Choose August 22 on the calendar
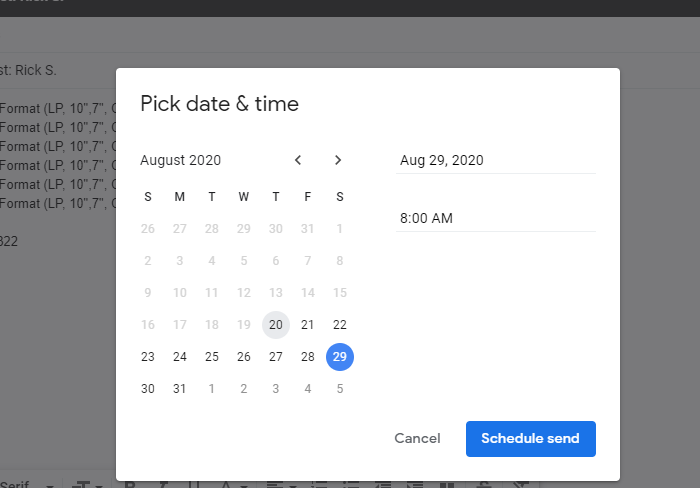The height and width of the screenshot is (488, 700). 340,325
